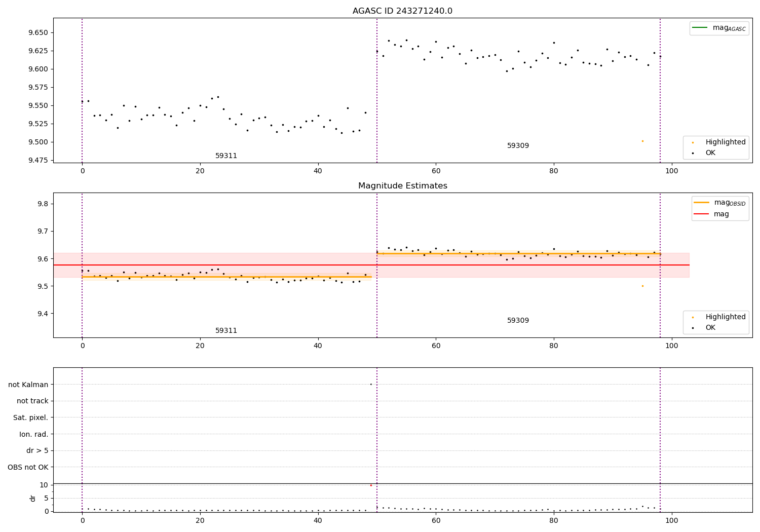Click the 'dr > 5' row label
The height and width of the screenshot is (532, 760).
pyautogui.click(x=37, y=450)
